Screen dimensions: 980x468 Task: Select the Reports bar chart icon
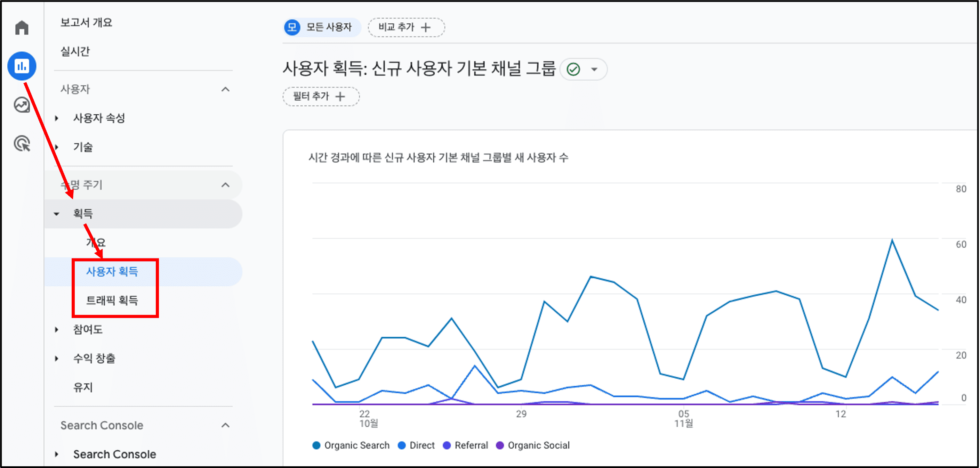pyautogui.click(x=22, y=66)
